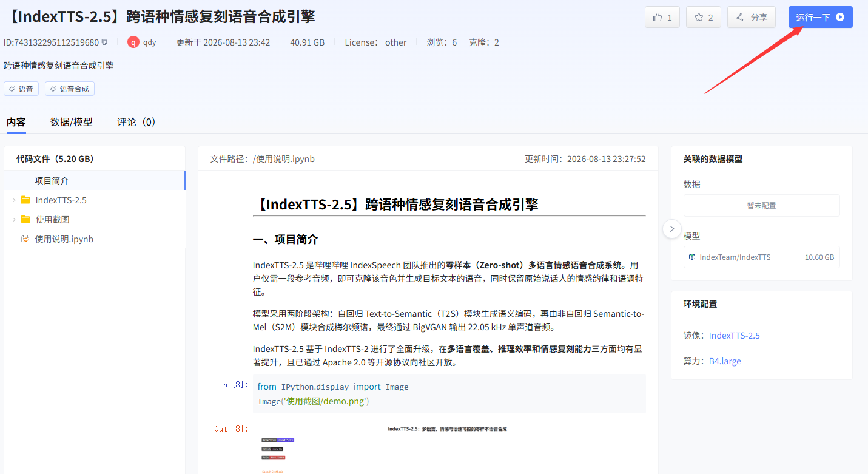Click the 使用说明.ipynb notebook file icon

pyautogui.click(x=25, y=239)
